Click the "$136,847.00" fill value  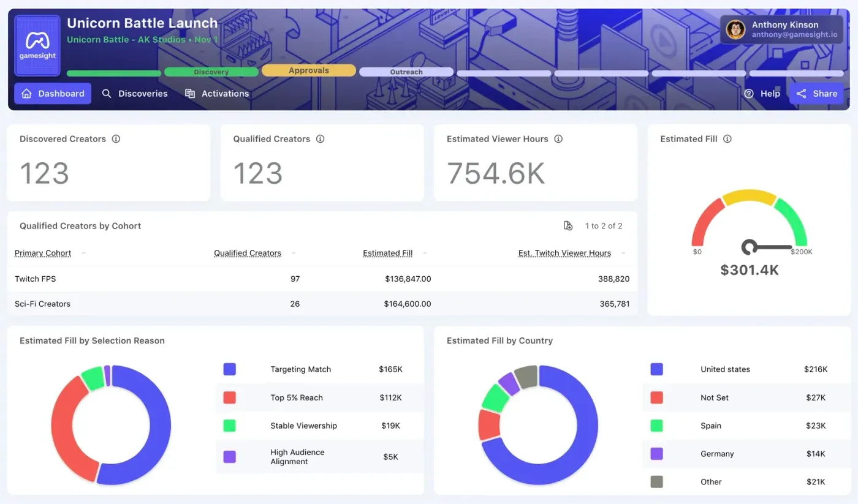pyautogui.click(x=408, y=279)
